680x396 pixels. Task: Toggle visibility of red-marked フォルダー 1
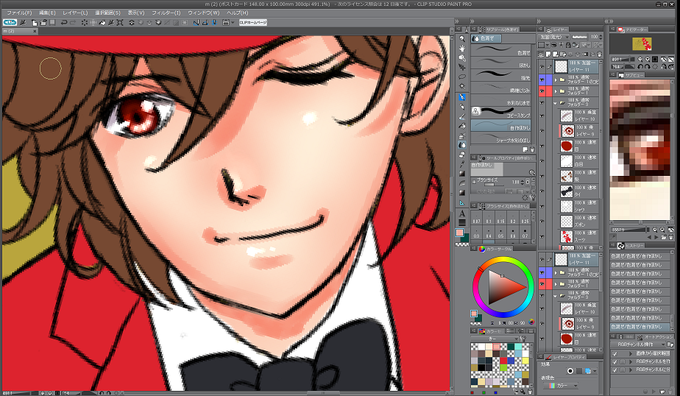click(542, 91)
